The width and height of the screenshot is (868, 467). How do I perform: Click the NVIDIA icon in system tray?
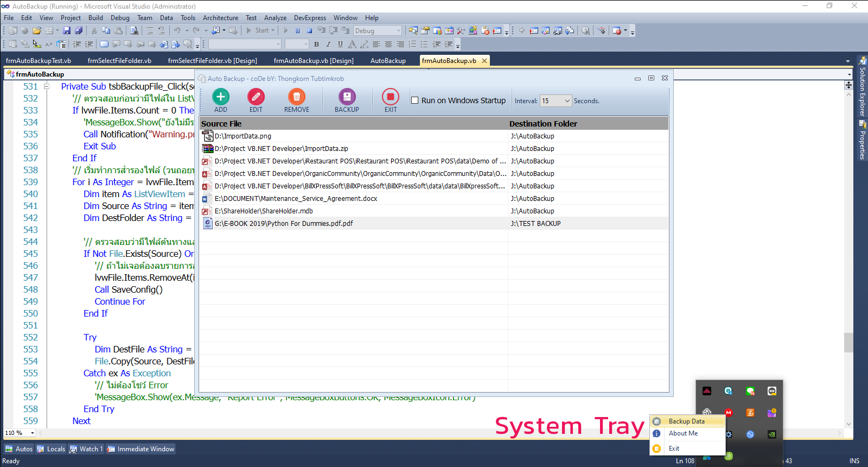pyautogui.click(x=771, y=434)
